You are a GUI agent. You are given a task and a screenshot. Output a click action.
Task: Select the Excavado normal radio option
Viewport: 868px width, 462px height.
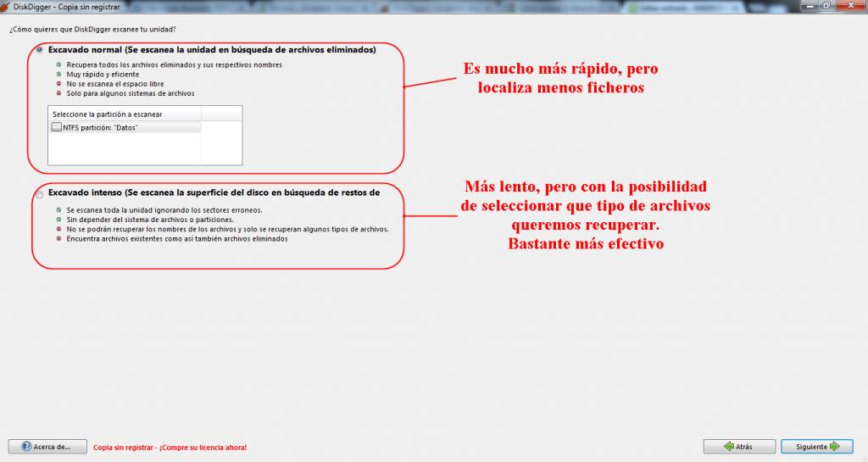(39, 50)
